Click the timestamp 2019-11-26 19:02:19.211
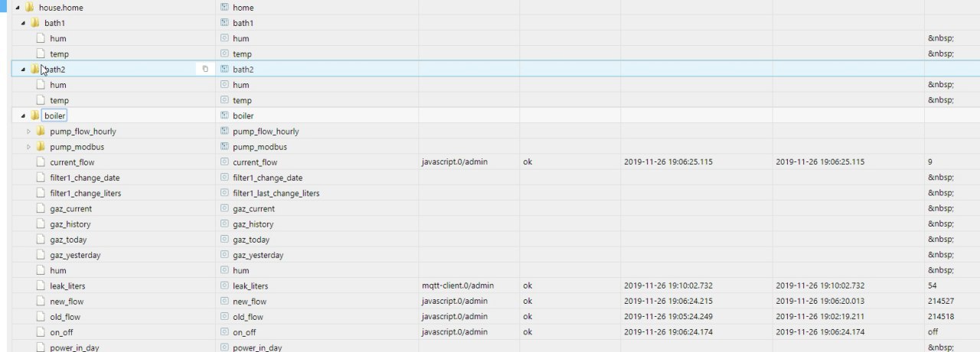Viewport: 980px width, 352px height. click(820, 317)
